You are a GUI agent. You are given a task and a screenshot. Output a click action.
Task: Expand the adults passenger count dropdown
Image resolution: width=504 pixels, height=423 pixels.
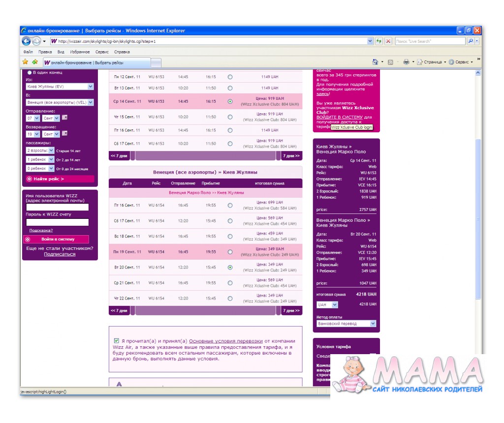click(51, 150)
